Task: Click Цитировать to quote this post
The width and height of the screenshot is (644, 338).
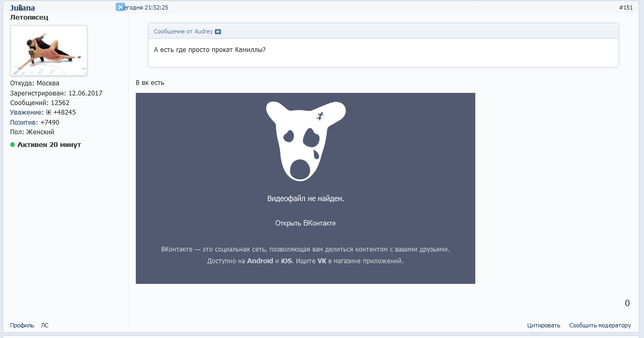Action: (x=544, y=325)
